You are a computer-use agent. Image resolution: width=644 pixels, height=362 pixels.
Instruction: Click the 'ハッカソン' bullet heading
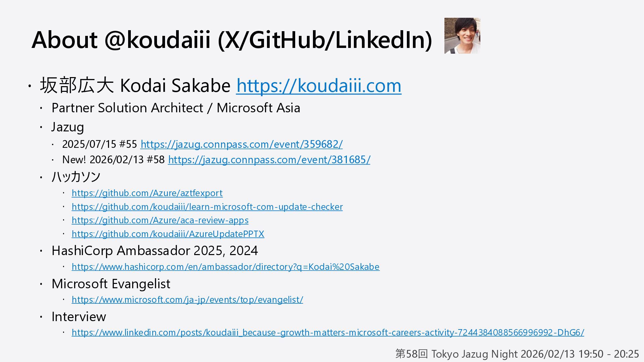pos(76,177)
